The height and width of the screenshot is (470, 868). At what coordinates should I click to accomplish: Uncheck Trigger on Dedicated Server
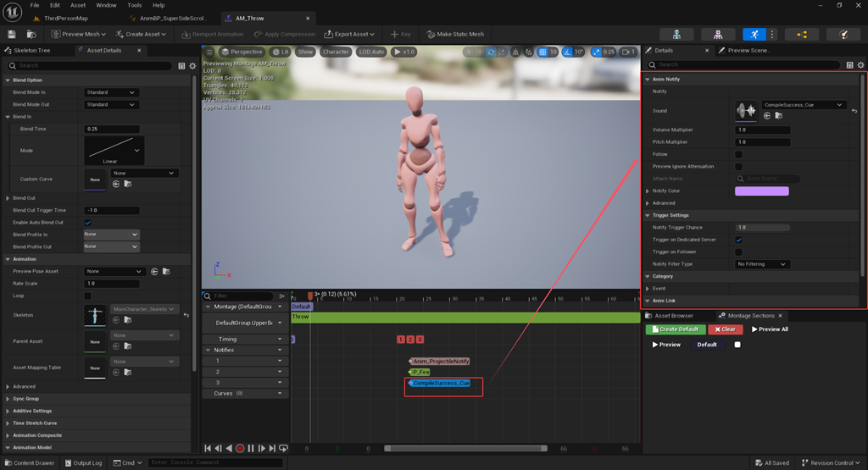(738, 240)
